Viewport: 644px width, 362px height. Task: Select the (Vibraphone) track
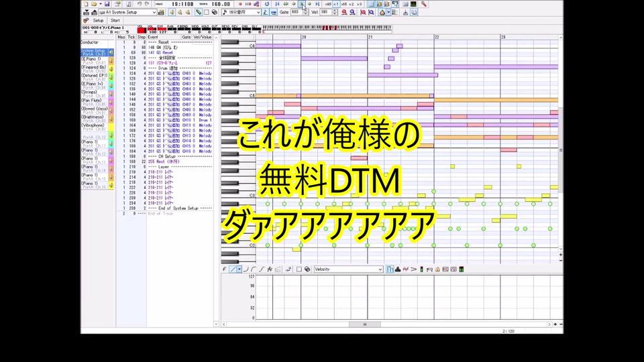point(97,127)
